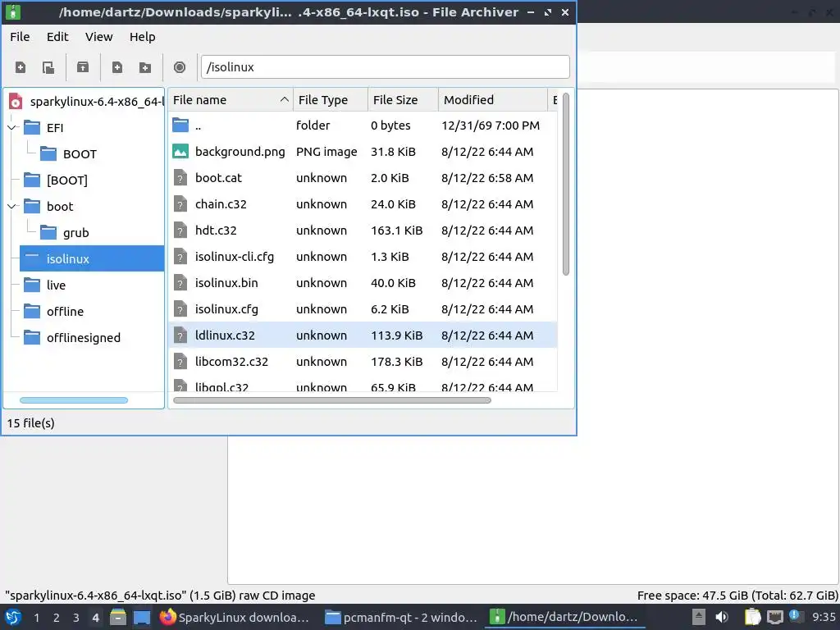Click the ISO disc icon beside sparkylinux-6.4 root
Image resolution: width=840 pixels, height=630 pixels.
[16, 101]
